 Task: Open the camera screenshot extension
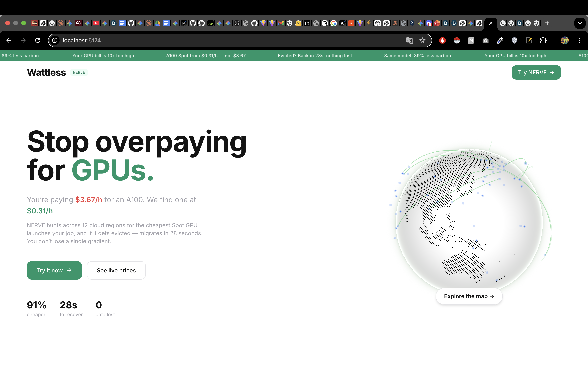485,40
